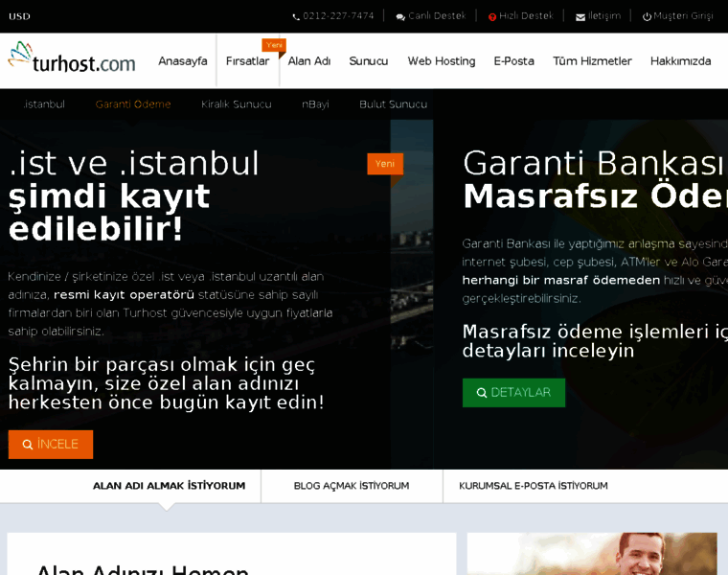Click the phone icon beside 0212-227-7474

(x=296, y=17)
